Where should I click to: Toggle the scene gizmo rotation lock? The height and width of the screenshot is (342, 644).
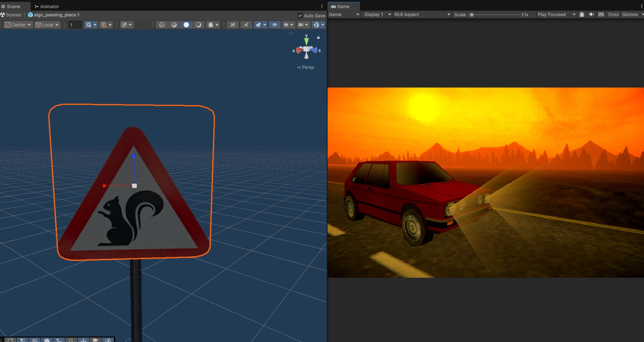tap(318, 37)
